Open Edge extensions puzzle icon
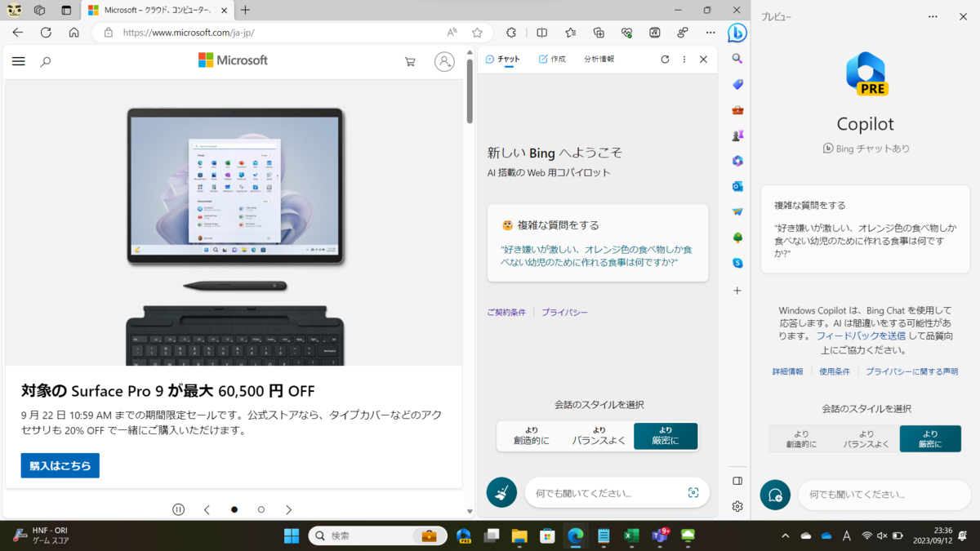980x551 pixels. (x=511, y=33)
